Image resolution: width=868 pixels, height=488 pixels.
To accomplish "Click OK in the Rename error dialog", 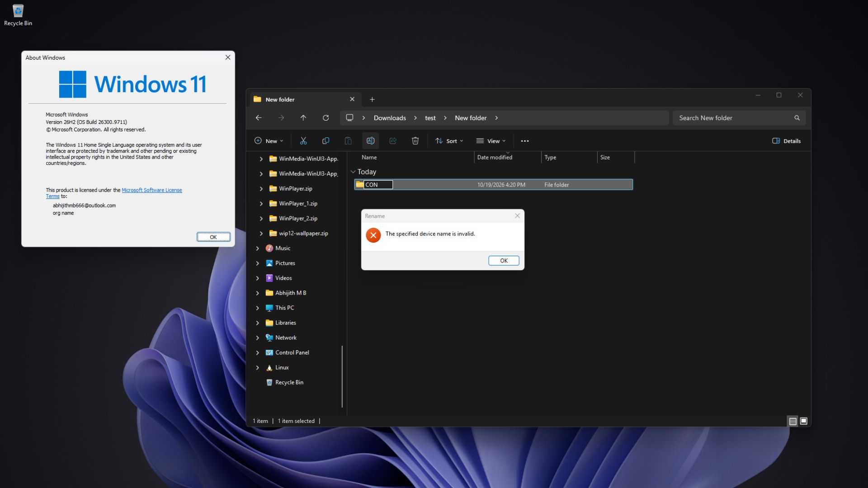I will [x=504, y=261].
